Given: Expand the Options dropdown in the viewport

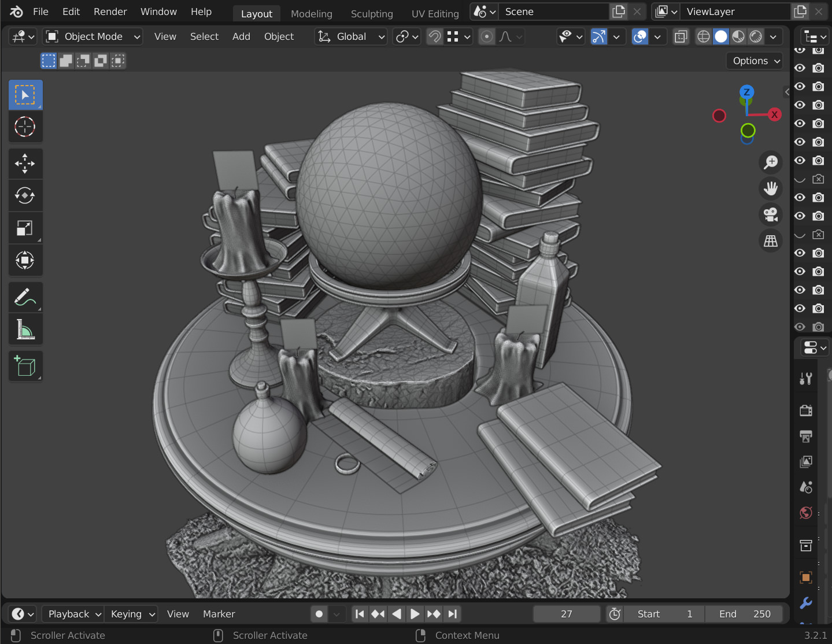Looking at the screenshot, I should (754, 60).
